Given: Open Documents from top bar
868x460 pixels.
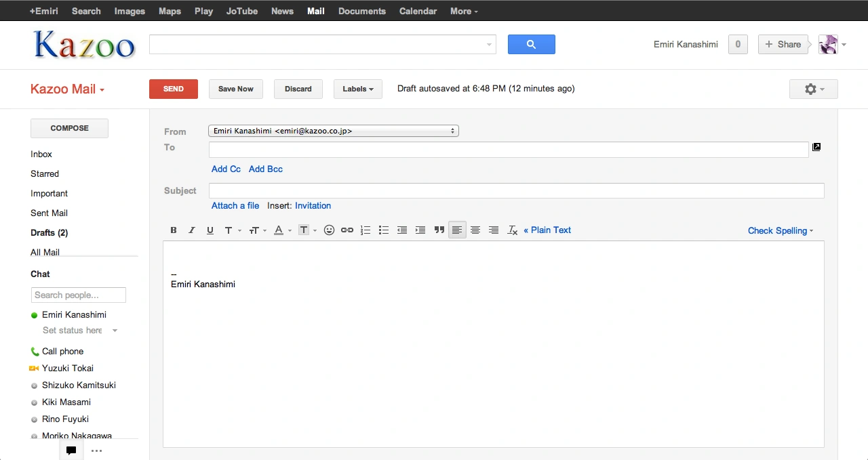Looking at the screenshot, I should (x=362, y=11).
